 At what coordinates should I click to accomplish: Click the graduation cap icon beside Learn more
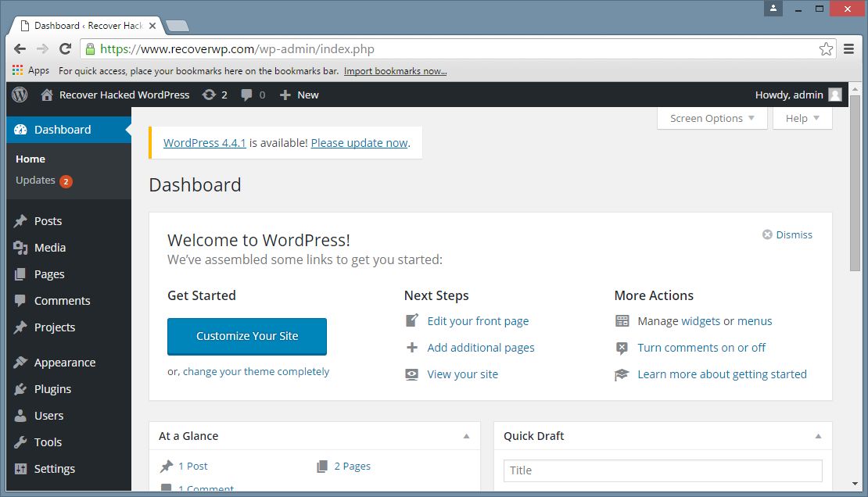click(622, 374)
